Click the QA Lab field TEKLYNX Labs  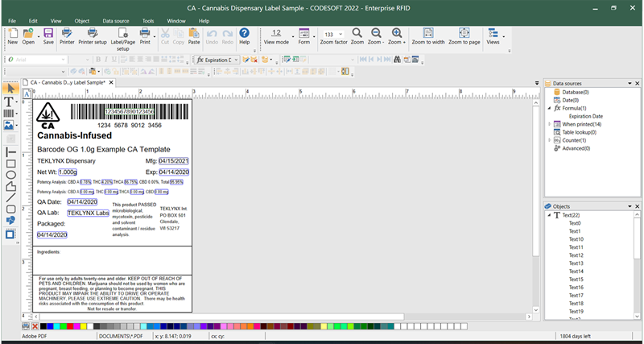point(89,213)
